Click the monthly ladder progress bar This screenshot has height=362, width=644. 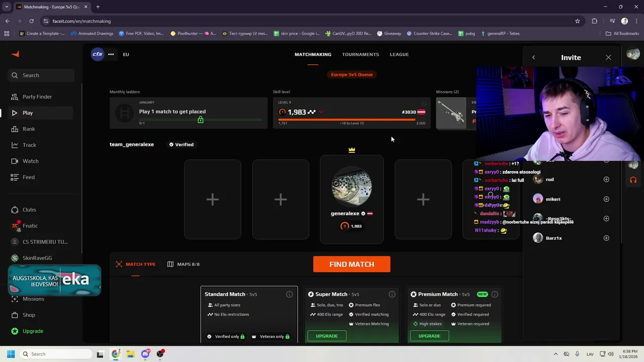tap(201, 120)
